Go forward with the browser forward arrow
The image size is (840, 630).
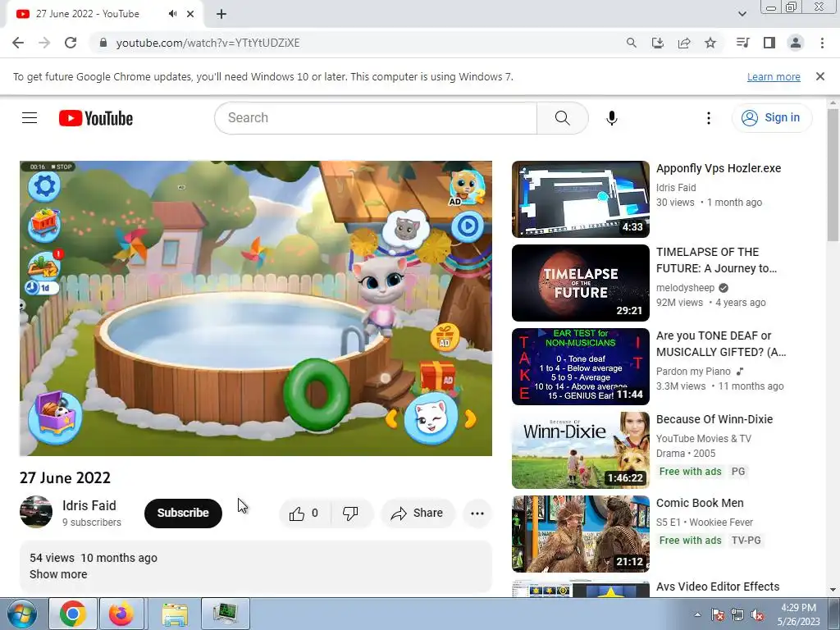click(x=44, y=43)
